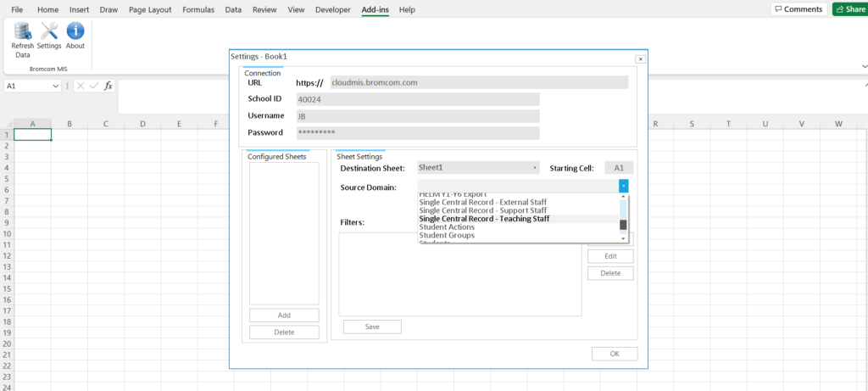Click the Select All corner triangle
The height and width of the screenshot is (391, 868).
(7, 124)
